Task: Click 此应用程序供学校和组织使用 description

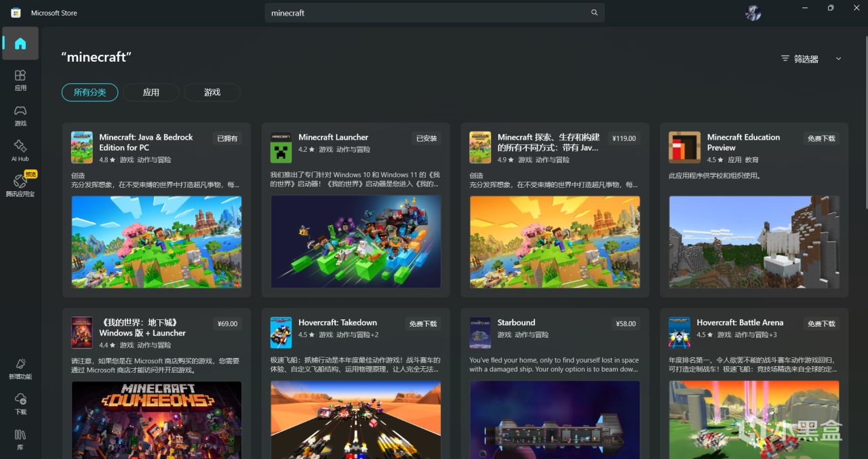Action: click(715, 176)
